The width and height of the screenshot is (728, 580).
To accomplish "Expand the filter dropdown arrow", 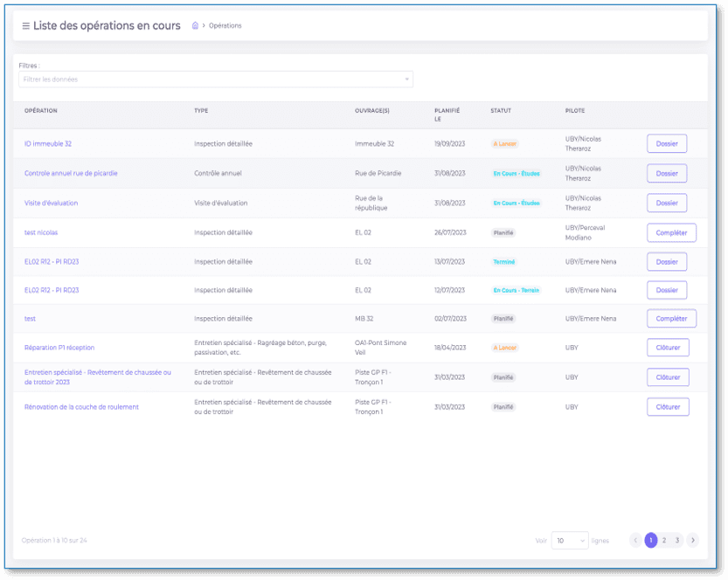I will [406, 79].
